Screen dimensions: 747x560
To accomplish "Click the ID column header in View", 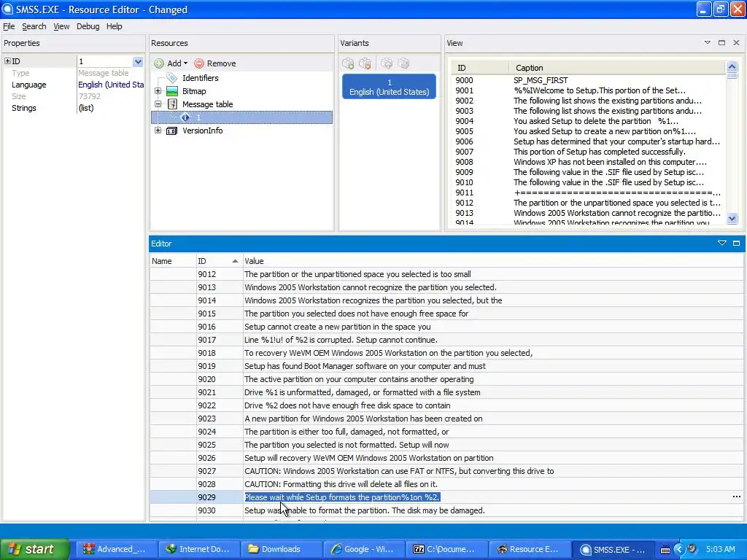I will [480, 68].
